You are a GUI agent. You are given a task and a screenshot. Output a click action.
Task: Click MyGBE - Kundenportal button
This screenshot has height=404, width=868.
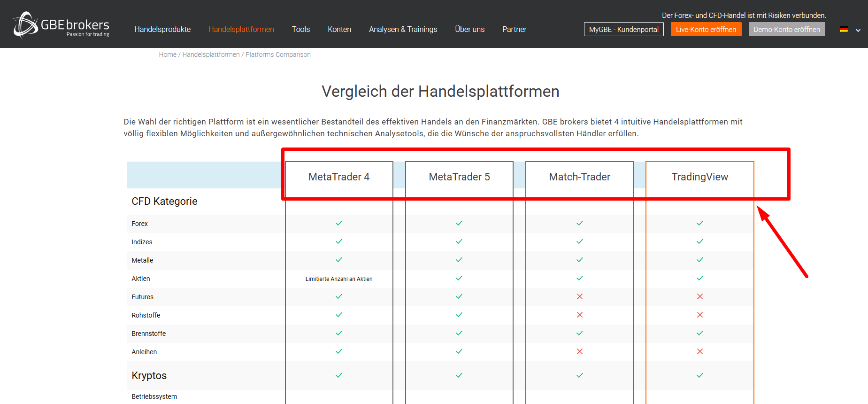click(x=624, y=29)
